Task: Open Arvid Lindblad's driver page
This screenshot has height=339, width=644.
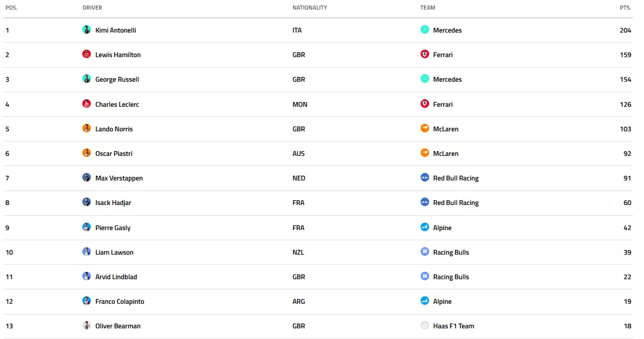Action: tap(117, 277)
